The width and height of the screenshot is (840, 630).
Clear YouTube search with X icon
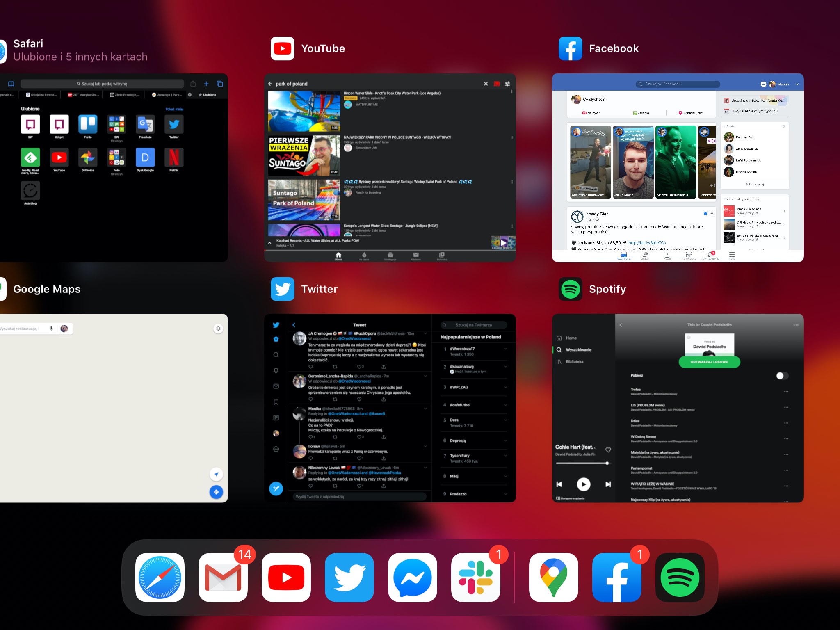(486, 84)
